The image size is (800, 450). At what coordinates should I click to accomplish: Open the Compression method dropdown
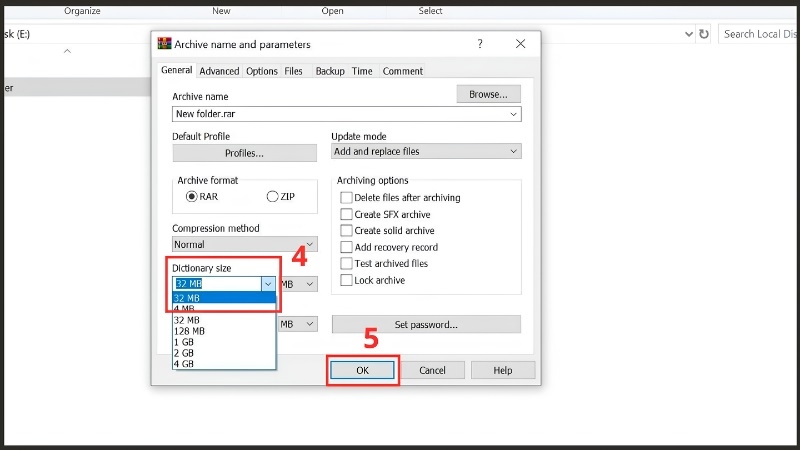tap(244, 244)
